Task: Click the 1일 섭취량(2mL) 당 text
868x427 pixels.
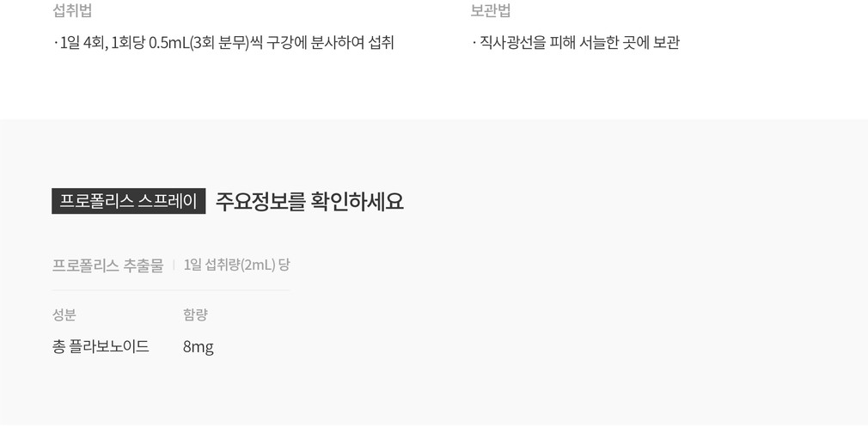Action: 236,265
